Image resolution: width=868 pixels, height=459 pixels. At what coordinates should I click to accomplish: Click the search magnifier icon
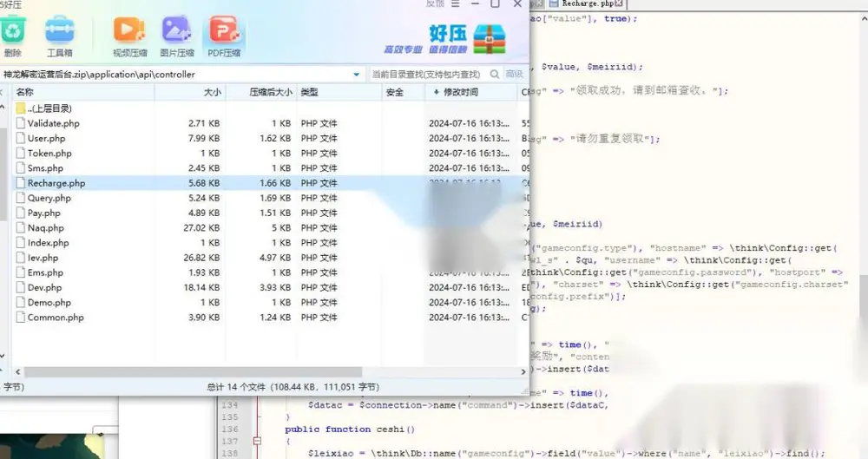point(495,75)
